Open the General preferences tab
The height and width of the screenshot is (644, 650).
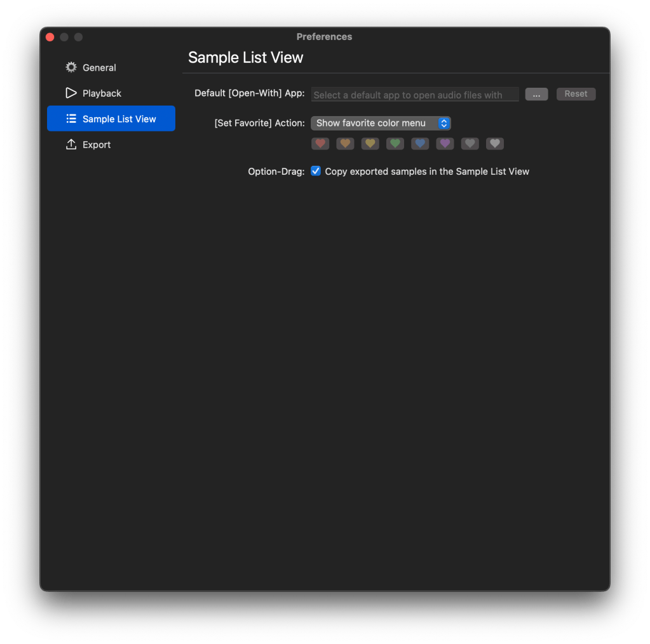click(99, 67)
